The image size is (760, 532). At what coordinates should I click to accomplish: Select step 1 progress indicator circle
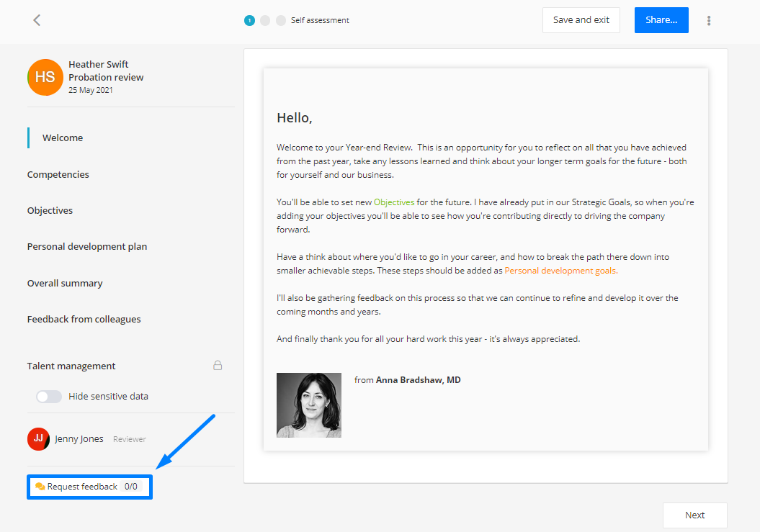(x=249, y=20)
